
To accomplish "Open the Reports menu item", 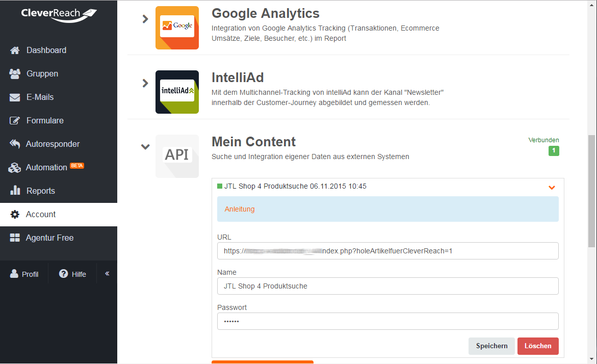I will click(59, 191).
